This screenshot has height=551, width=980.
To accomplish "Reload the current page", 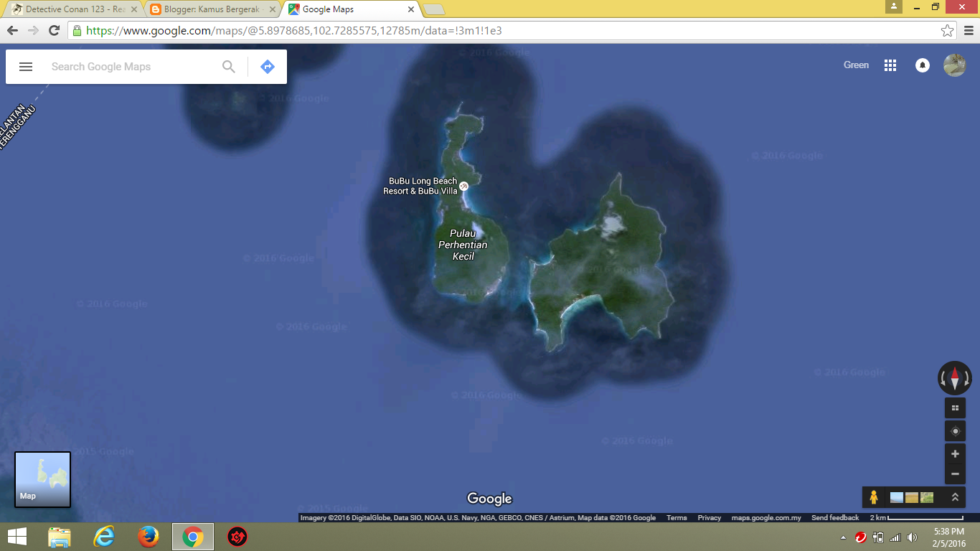I will pos(54,30).
